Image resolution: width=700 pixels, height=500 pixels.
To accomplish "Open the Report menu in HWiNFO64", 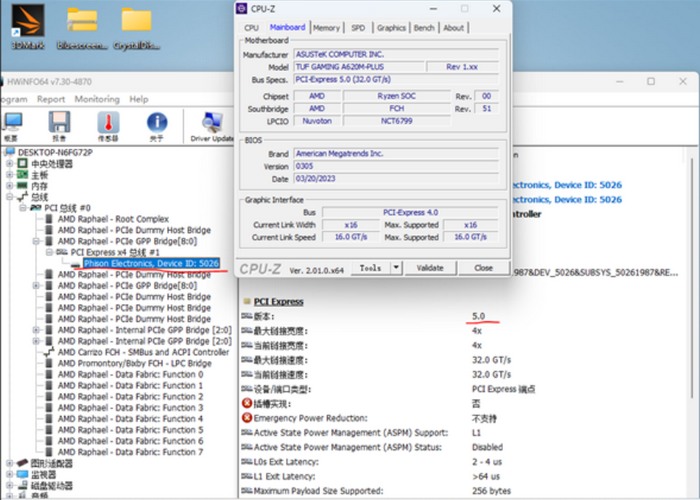I will tap(51, 99).
